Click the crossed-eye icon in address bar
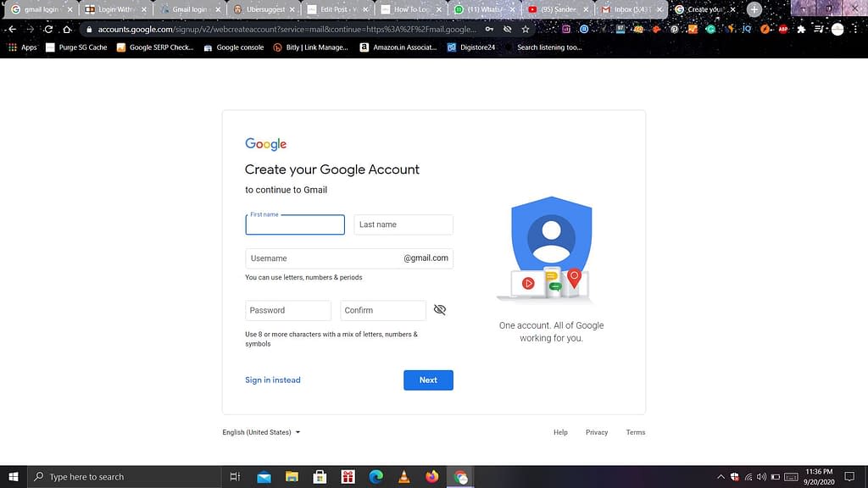 [507, 30]
